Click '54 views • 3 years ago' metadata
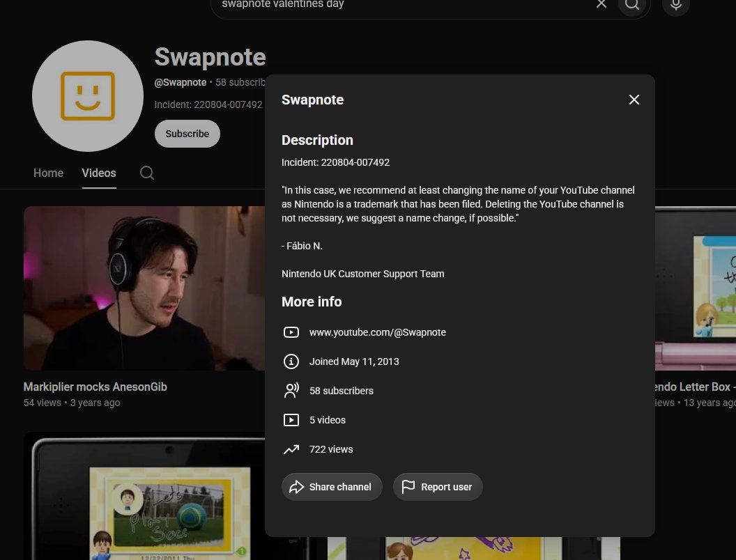This screenshot has width=736, height=560. 72,403
